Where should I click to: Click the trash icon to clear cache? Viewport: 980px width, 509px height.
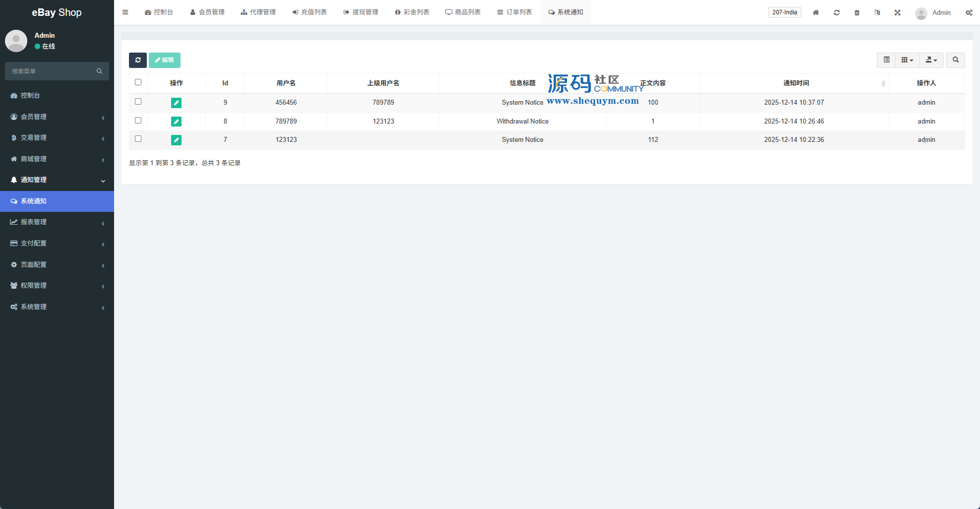857,12
